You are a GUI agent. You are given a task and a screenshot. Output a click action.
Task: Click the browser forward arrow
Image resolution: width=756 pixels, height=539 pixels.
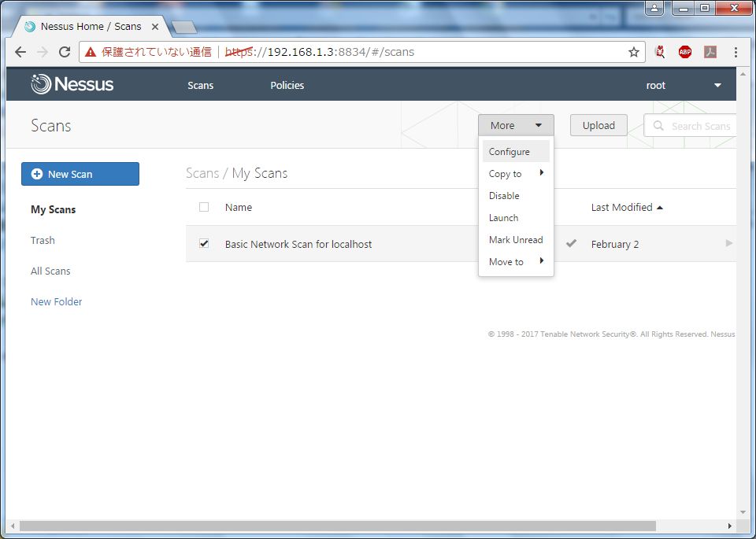point(43,52)
